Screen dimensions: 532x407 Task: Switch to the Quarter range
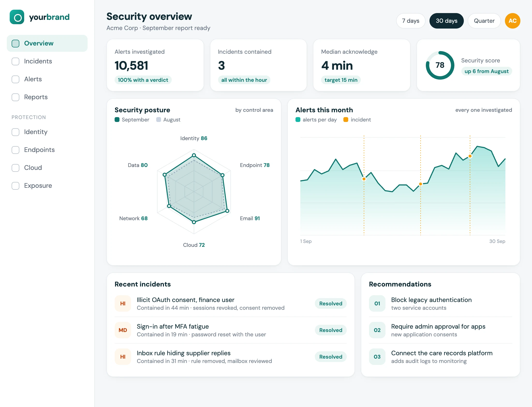[484, 21]
